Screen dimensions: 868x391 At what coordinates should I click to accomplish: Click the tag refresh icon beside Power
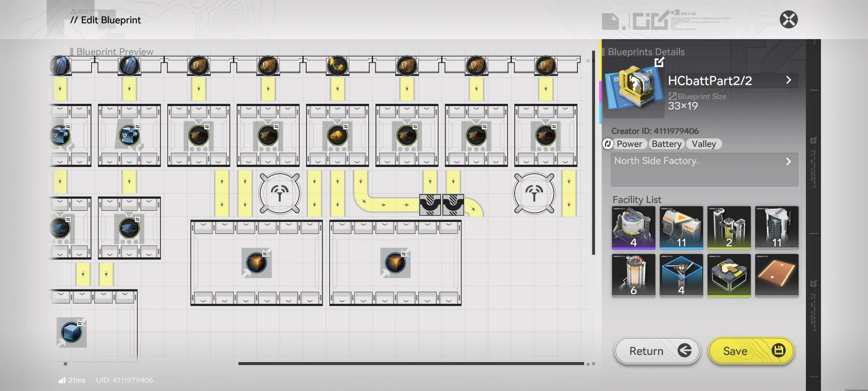tap(607, 144)
